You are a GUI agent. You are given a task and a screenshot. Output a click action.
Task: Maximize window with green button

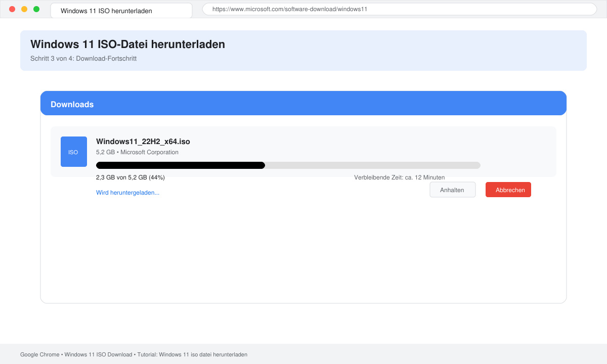click(36, 9)
